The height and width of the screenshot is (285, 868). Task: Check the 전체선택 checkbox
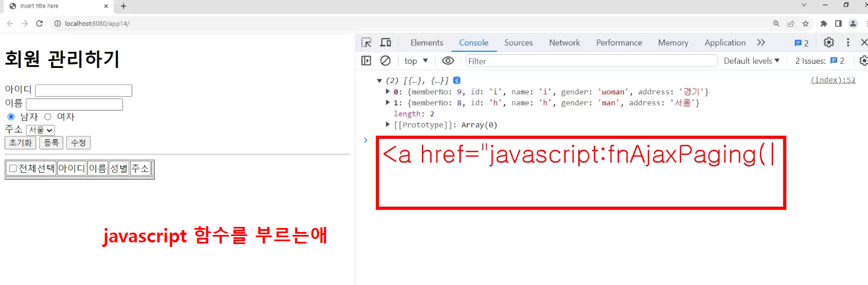point(13,169)
